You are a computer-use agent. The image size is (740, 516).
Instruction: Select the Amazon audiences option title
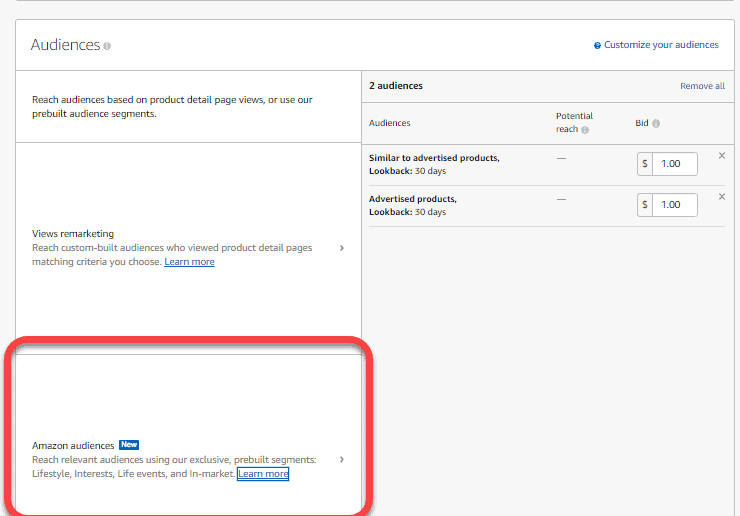[72, 445]
